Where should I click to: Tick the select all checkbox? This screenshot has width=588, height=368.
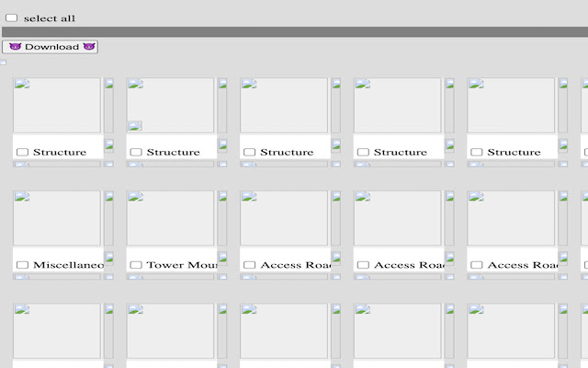click(11, 17)
